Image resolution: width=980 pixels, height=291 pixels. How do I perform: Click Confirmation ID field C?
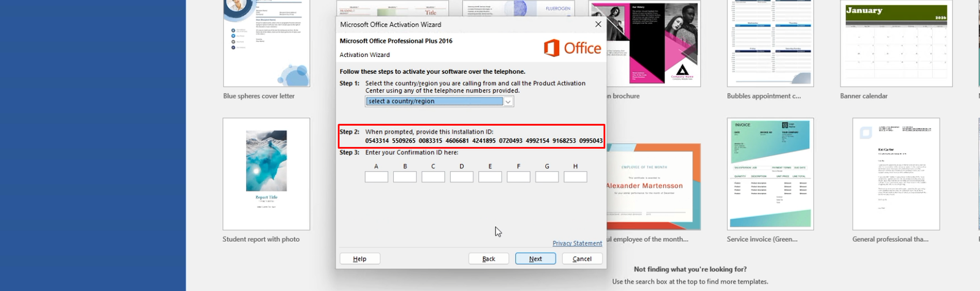coord(433,177)
